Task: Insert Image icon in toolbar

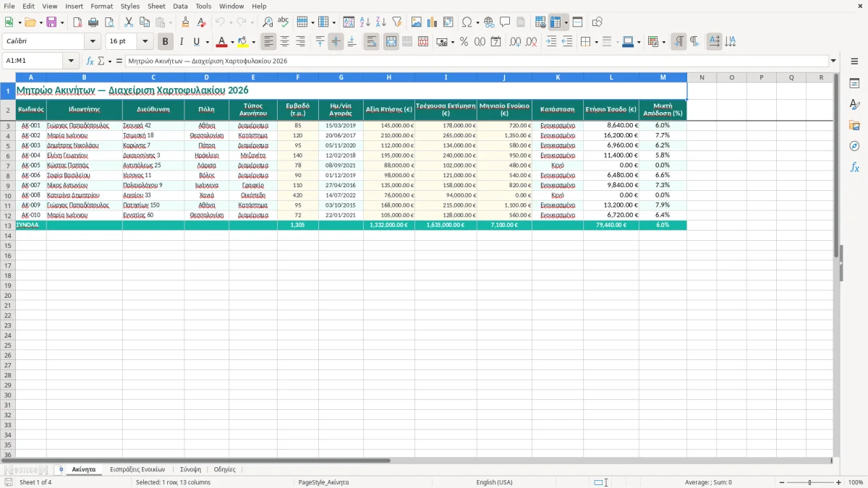Action: click(417, 22)
